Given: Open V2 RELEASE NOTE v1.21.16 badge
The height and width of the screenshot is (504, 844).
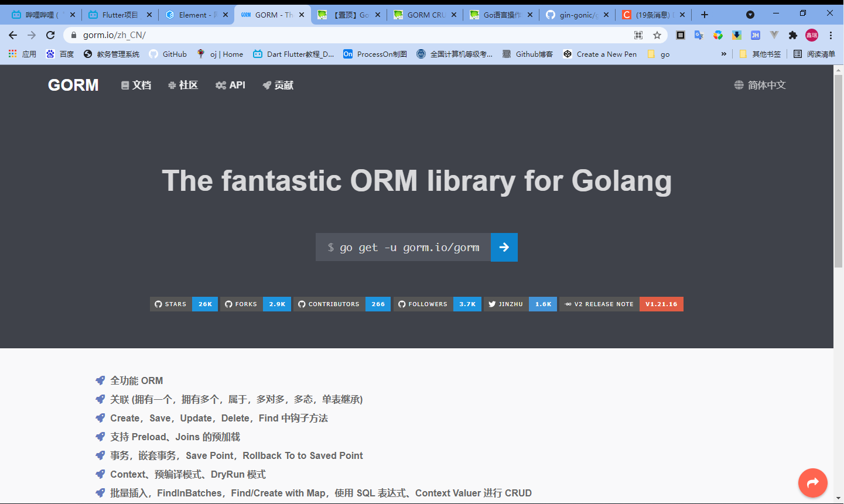Looking at the screenshot, I should click(621, 304).
